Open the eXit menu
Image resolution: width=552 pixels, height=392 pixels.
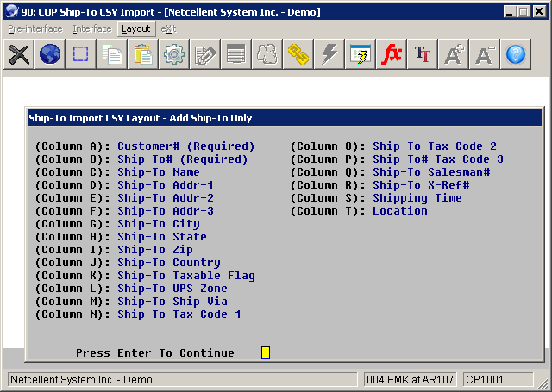pyautogui.click(x=169, y=28)
